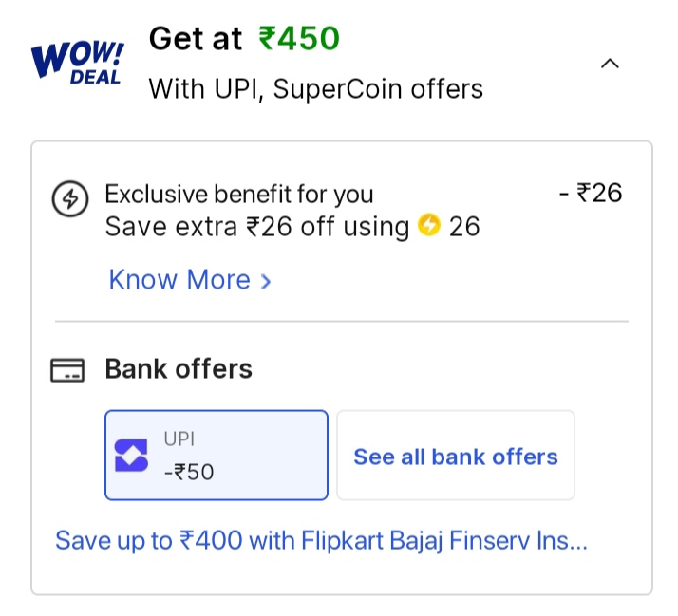
Task: Open the Flipkart Bajaj Finserv savings link
Action: click(322, 541)
